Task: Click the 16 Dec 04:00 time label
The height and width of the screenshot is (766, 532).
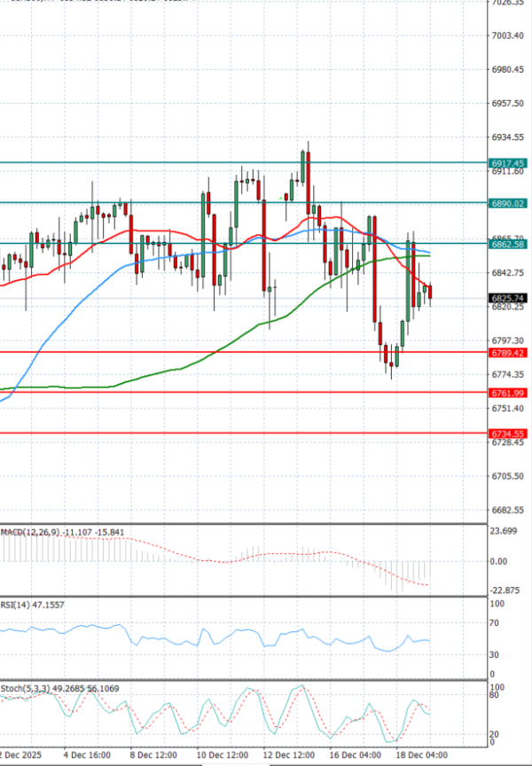Action: point(355,755)
